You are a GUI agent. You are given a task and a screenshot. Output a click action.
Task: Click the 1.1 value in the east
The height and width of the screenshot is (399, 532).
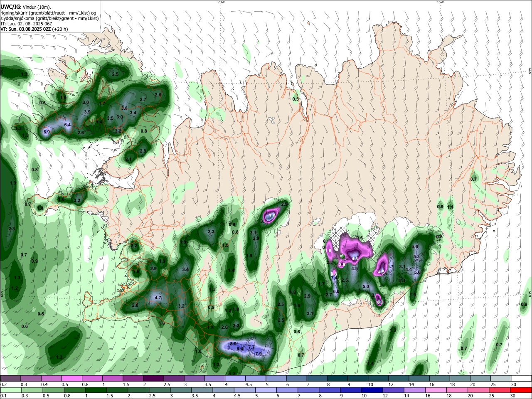pos(450,207)
